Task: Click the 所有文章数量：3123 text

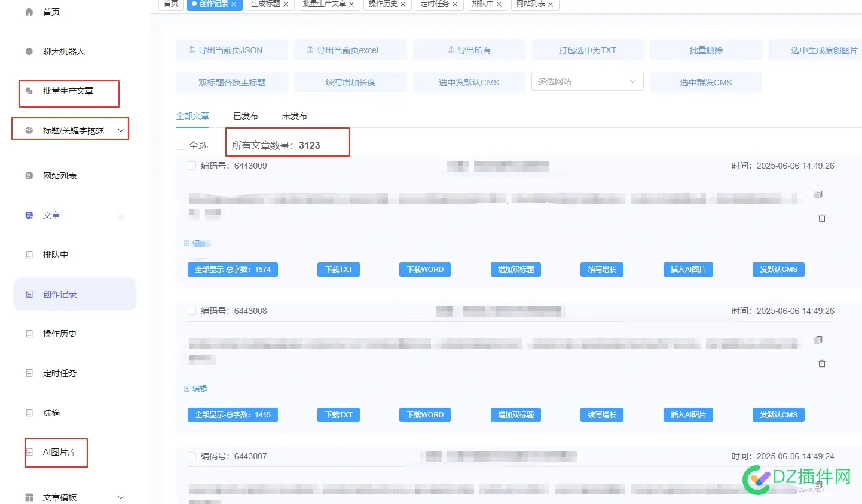Action: point(276,145)
